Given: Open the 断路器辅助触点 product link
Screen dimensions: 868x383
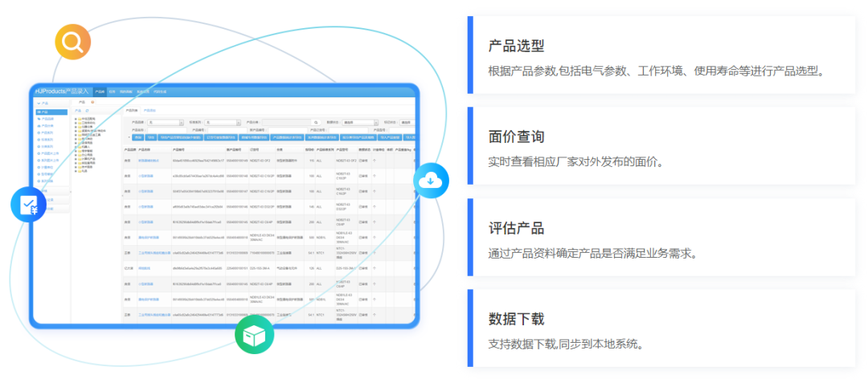Looking at the screenshot, I should click(149, 161).
